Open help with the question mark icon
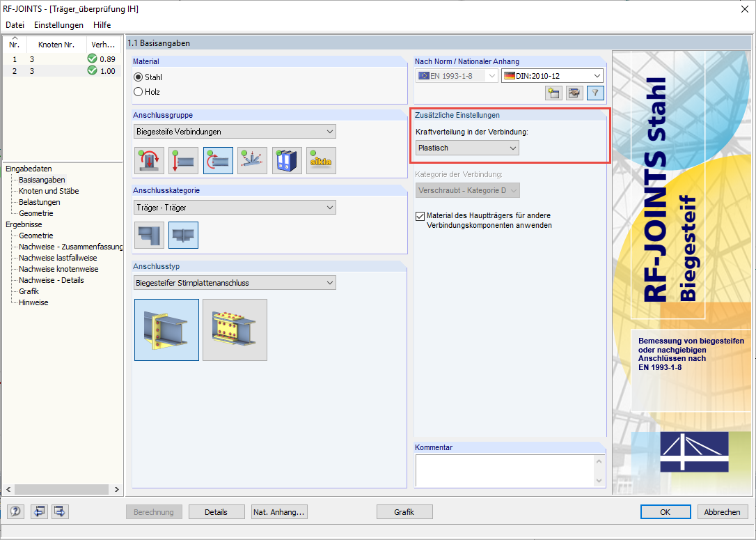The image size is (756, 540). [15, 511]
